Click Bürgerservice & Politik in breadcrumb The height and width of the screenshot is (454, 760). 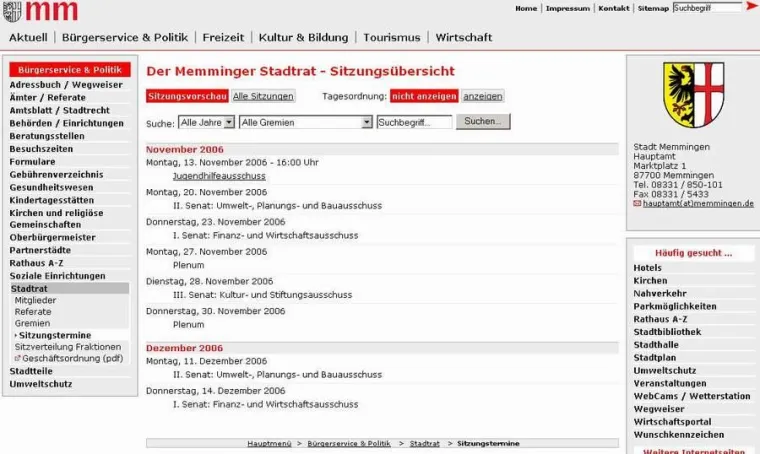[x=349, y=443]
